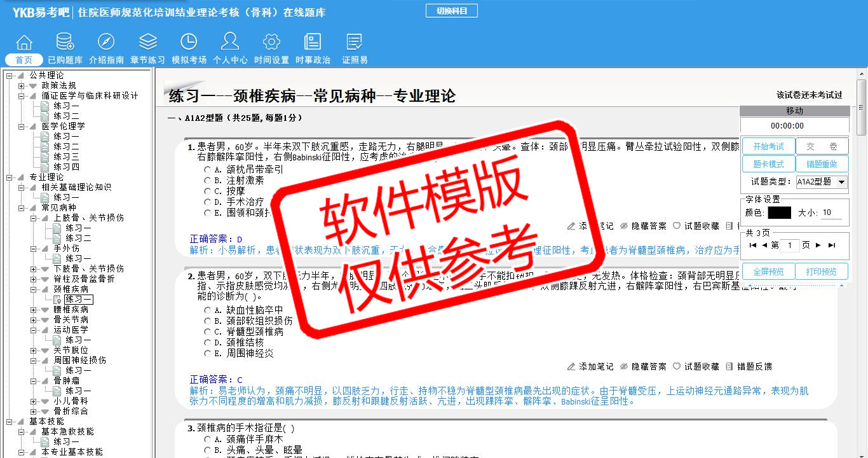Choose option A 颈痛伴手麻木 in question 3
Image resolution: width=868 pixels, height=458 pixels.
(x=207, y=439)
